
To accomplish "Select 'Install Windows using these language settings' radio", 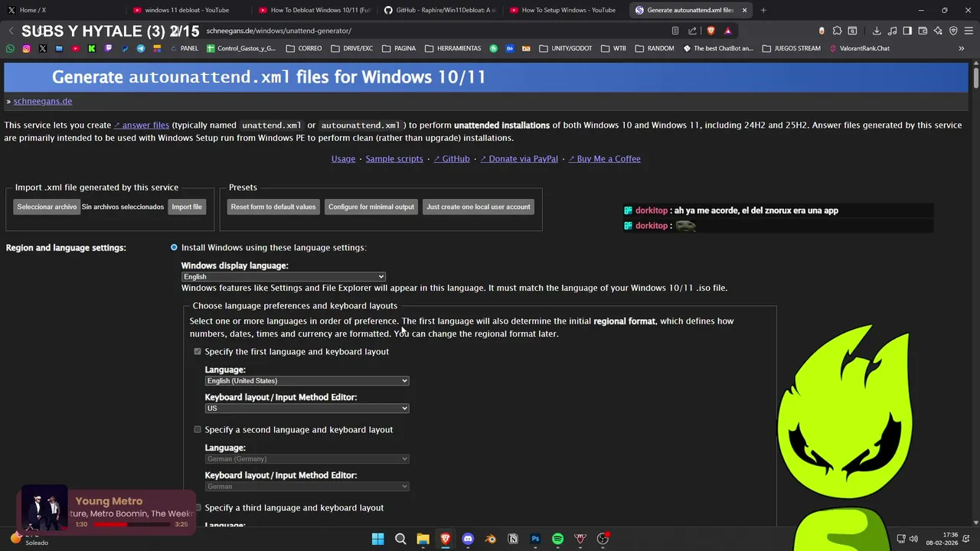I will [x=174, y=247].
